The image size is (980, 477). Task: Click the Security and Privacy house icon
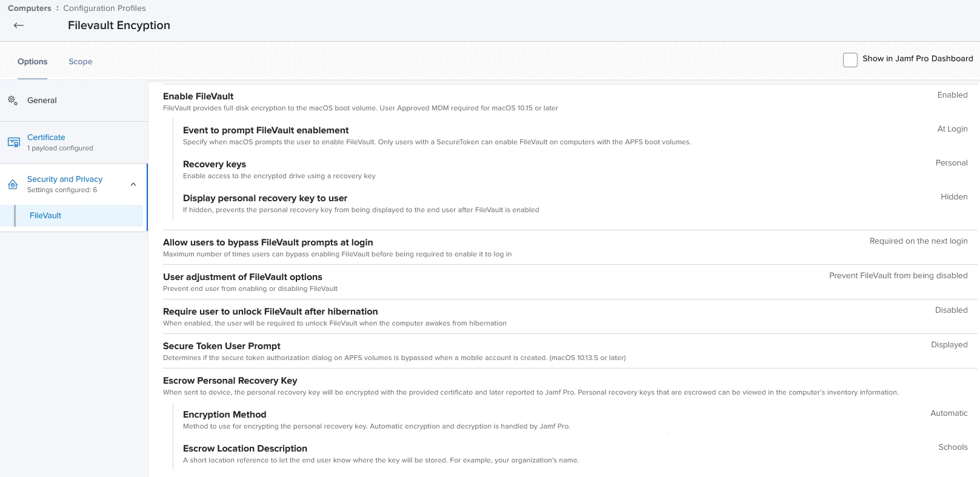(13, 184)
